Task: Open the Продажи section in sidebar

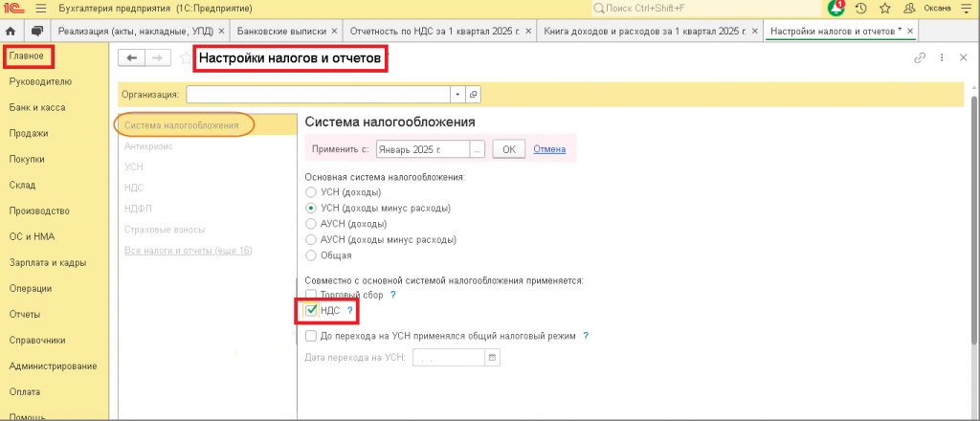Action: tap(29, 133)
